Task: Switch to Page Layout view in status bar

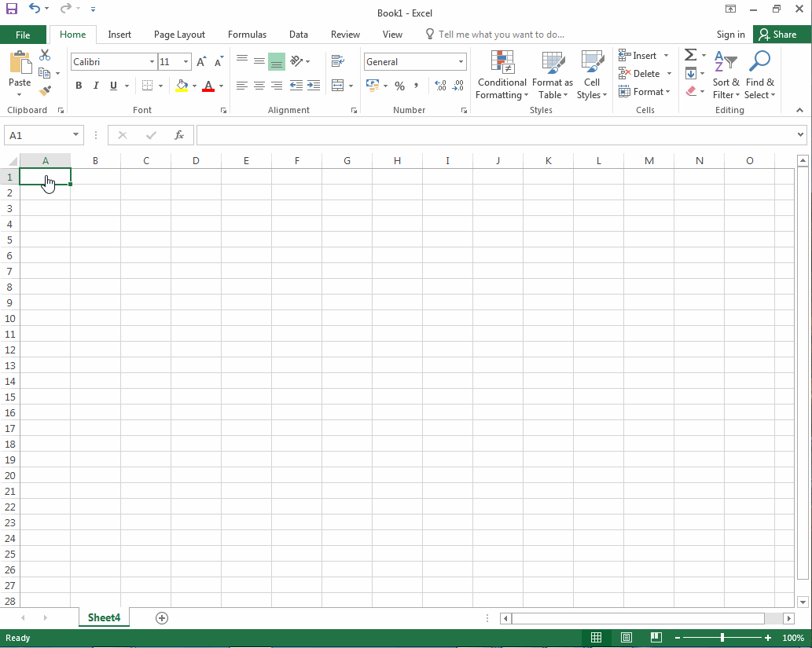Action: pyautogui.click(x=626, y=638)
